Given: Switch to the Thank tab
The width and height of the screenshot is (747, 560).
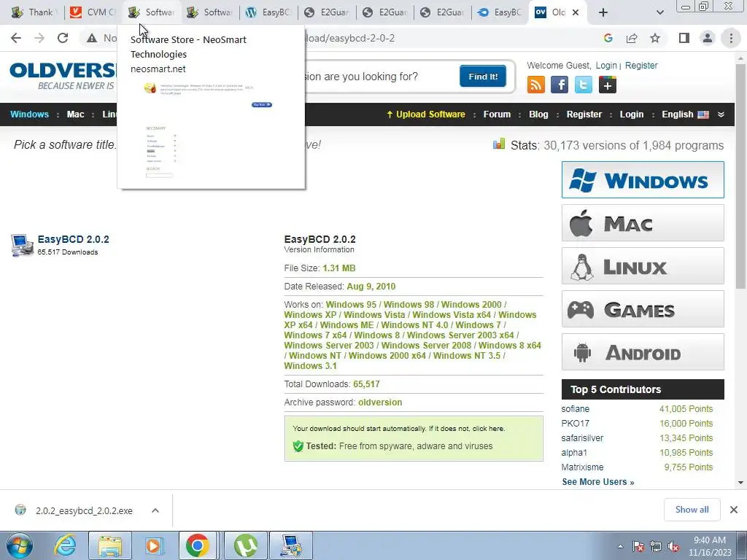Looking at the screenshot, I should [34, 12].
